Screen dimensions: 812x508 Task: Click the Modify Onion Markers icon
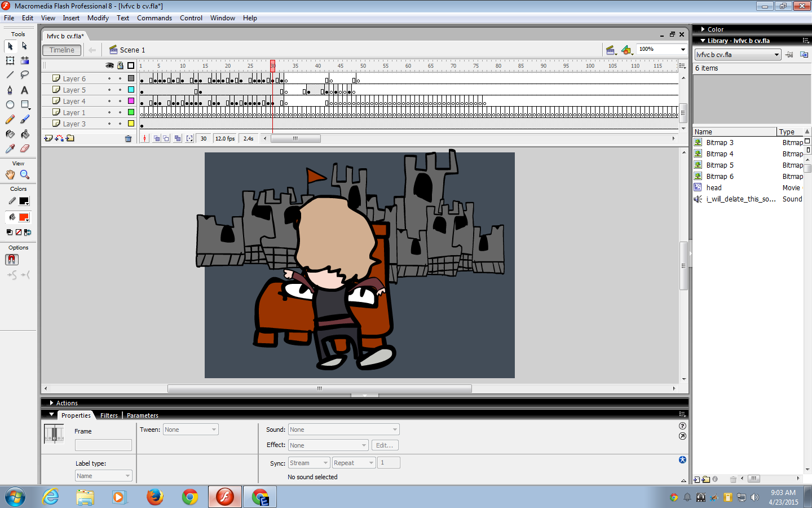tap(189, 138)
